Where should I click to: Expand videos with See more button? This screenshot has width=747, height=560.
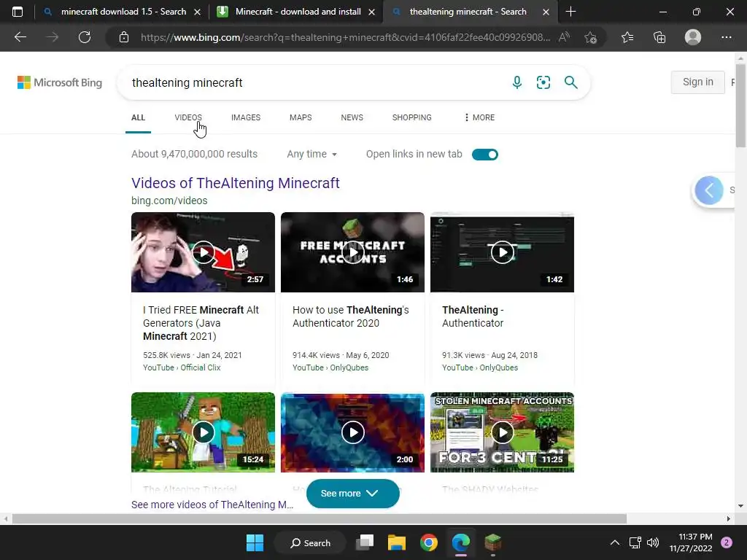pos(353,494)
